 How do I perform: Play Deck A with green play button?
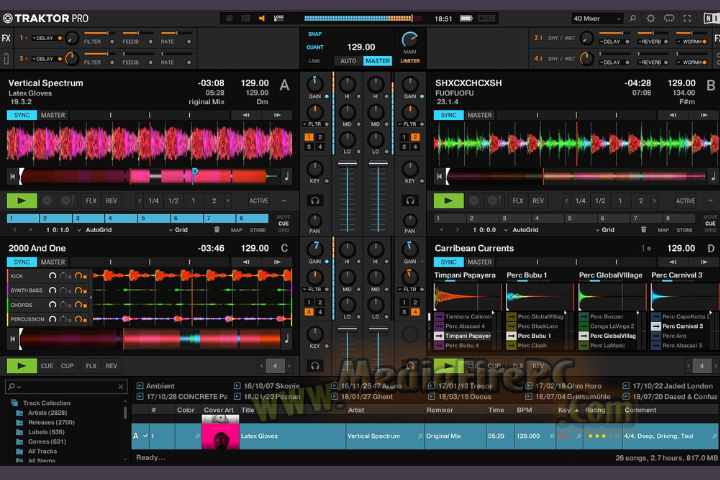tap(22, 201)
